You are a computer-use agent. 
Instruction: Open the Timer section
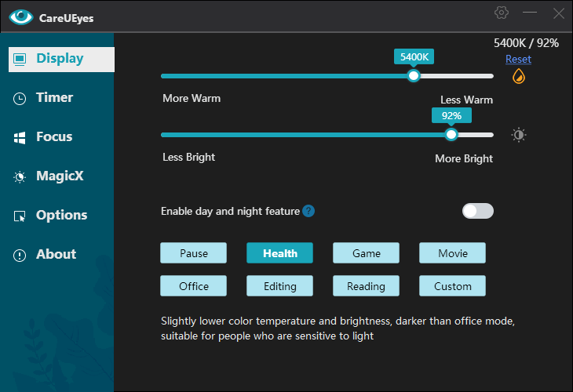pos(54,98)
